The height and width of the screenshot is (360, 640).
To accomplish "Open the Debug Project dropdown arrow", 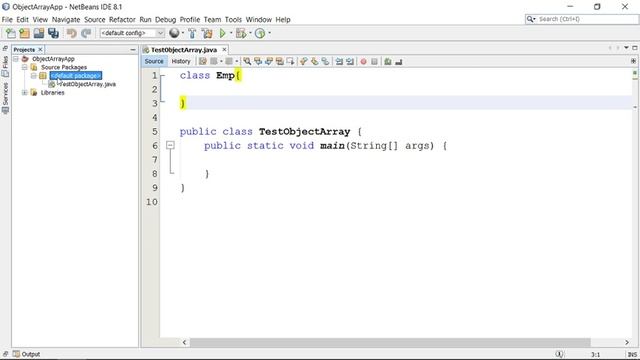I will click(x=250, y=33).
